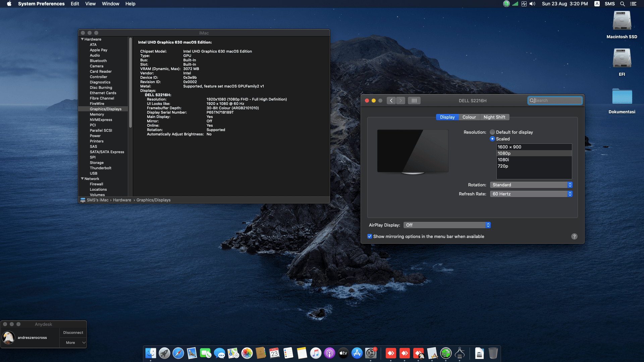
Task: Click the Show All grid icon in preferences toolbar
Action: coord(414,100)
